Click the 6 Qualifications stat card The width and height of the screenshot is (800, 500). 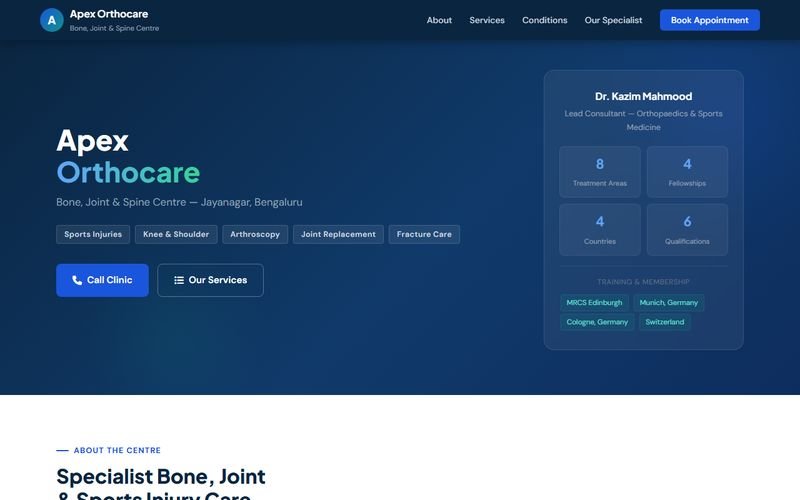tap(687, 230)
